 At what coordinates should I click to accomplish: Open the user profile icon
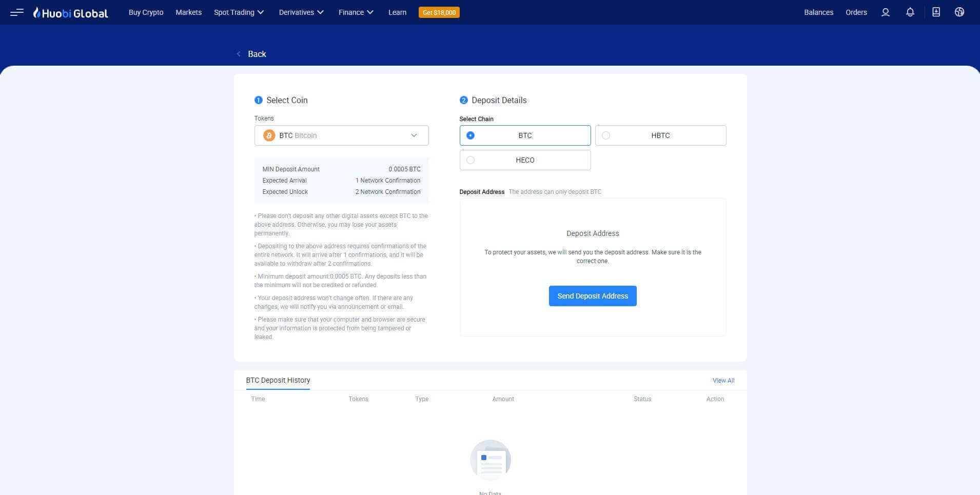coord(885,12)
